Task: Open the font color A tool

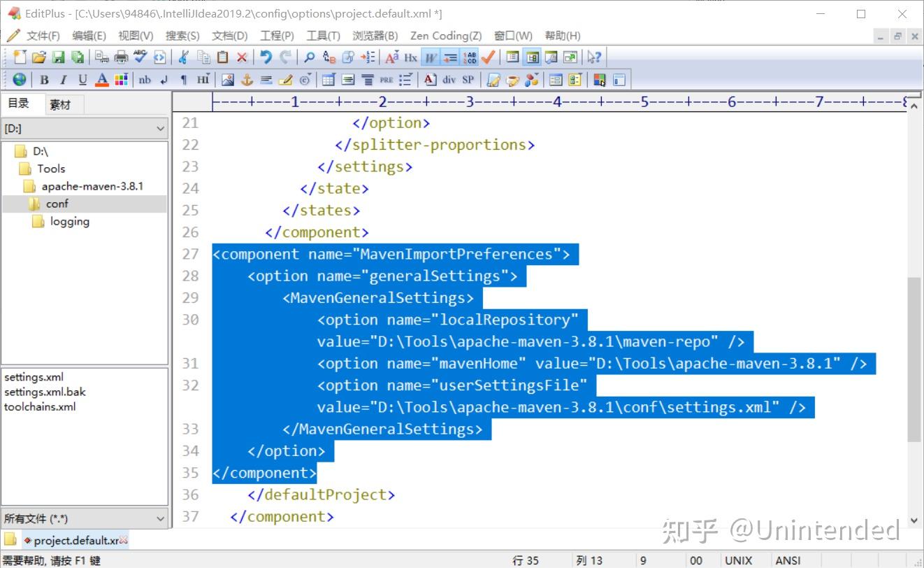Action: (x=102, y=80)
